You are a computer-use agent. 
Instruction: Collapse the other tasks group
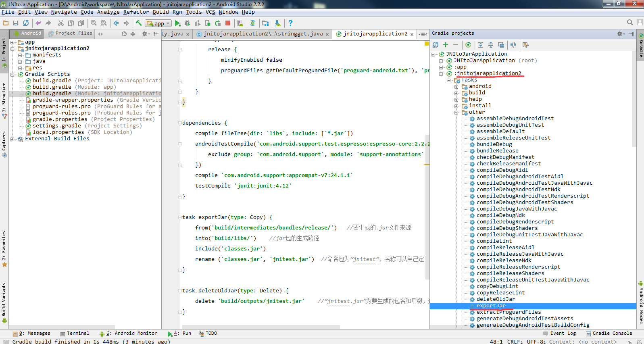(456, 112)
